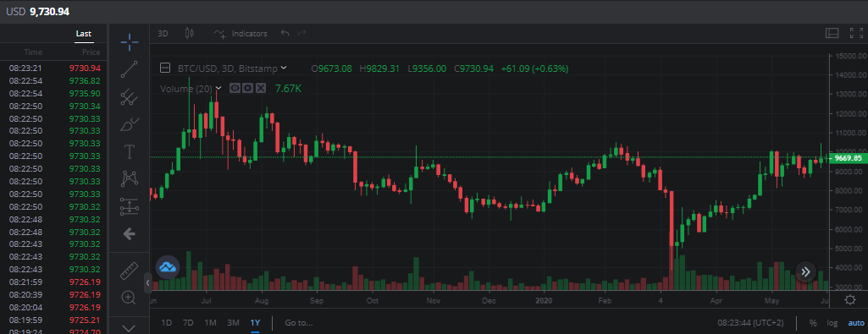
Task: Open the patterns tool in sidebar
Action: click(x=129, y=178)
